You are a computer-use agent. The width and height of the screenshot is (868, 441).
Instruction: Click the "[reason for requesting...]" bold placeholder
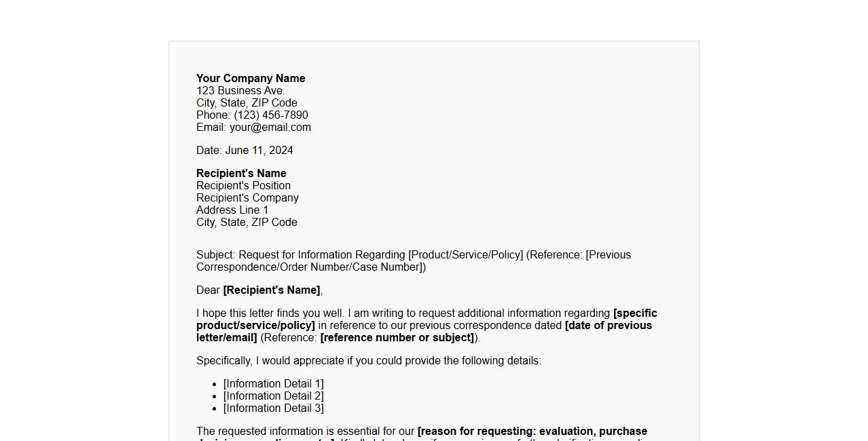coord(532,432)
